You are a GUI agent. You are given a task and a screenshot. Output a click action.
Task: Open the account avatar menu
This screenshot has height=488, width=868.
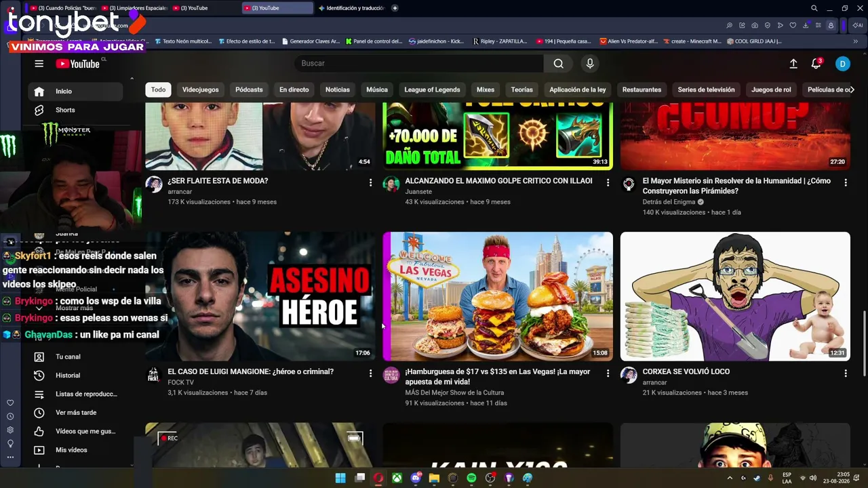point(842,64)
